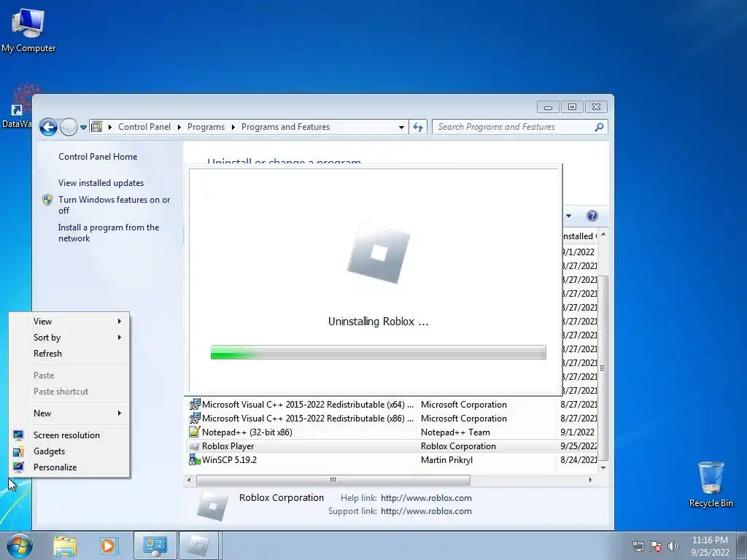The height and width of the screenshot is (560, 747).
Task: Click Install a program from the network
Action: (109, 233)
